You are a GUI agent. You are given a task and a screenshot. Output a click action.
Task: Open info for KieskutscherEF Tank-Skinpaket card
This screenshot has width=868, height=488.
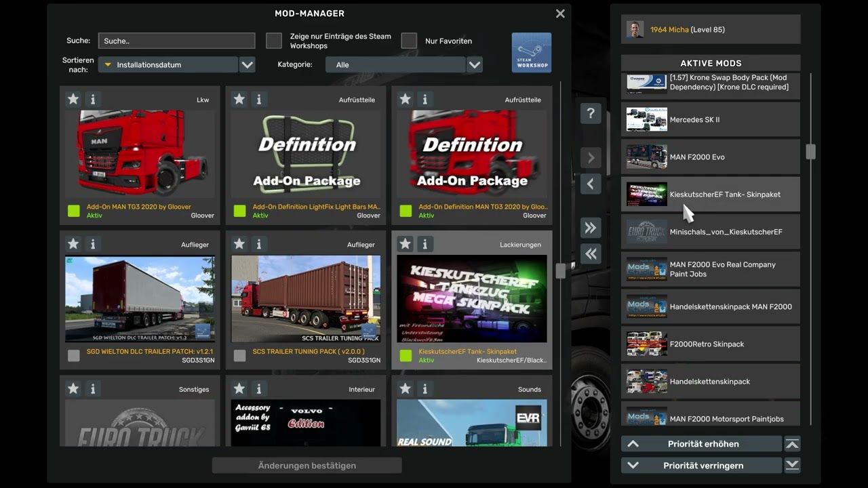pos(425,244)
